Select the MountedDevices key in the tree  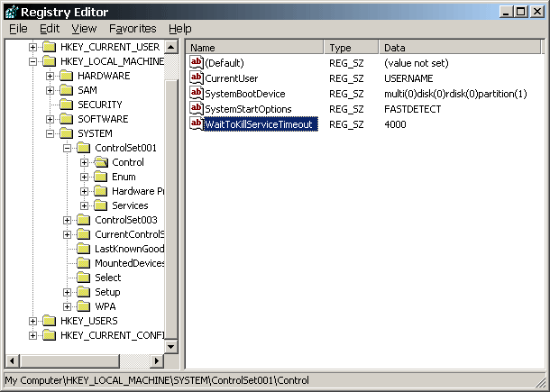point(129,263)
